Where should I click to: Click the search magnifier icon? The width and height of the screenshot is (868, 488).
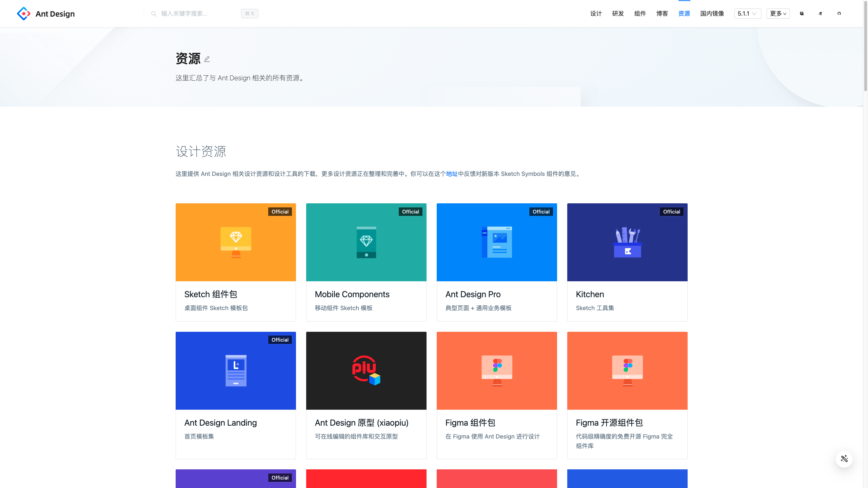pos(154,14)
